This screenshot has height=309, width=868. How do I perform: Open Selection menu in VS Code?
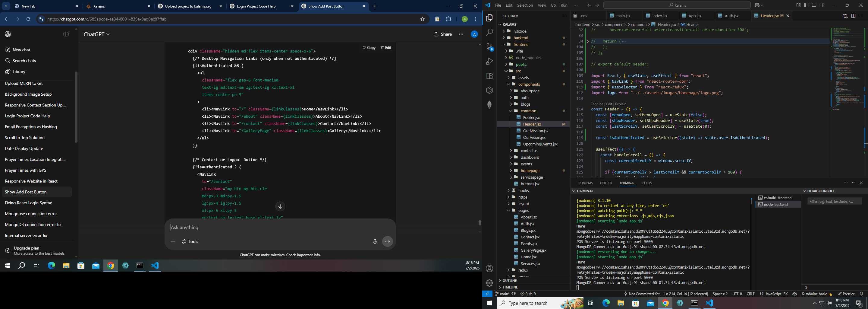(x=525, y=5)
